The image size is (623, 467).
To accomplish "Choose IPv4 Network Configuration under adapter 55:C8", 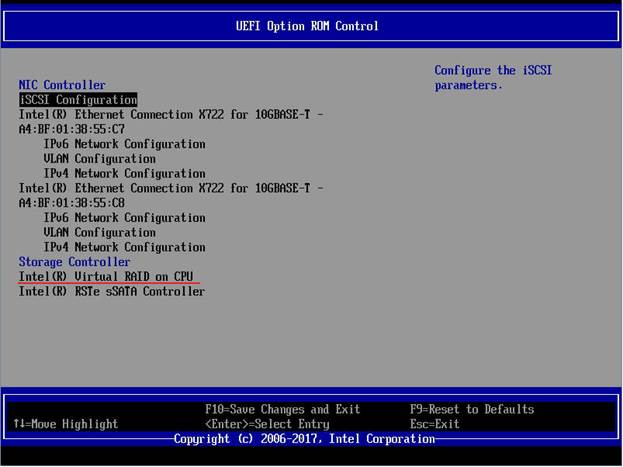I will 124,247.
